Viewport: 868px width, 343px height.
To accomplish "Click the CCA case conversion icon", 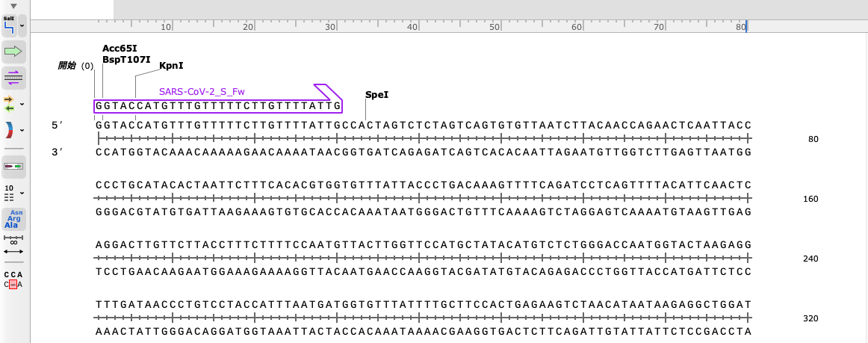I will tap(13, 279).
